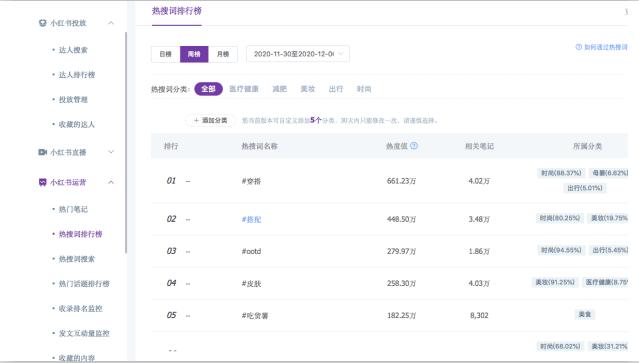This screenshot has width=639, height=363.
Task: Click rank number 01
Action: [x=171, y=180]
